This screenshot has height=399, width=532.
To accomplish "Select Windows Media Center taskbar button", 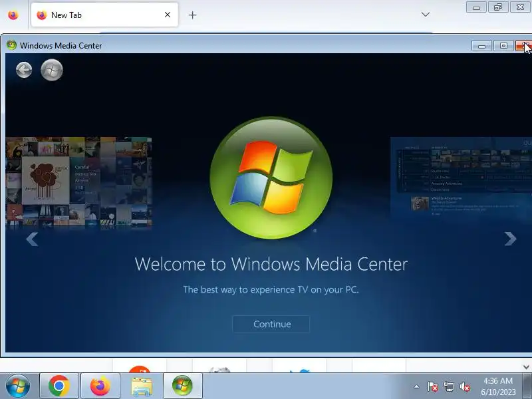I will [182, 386].
